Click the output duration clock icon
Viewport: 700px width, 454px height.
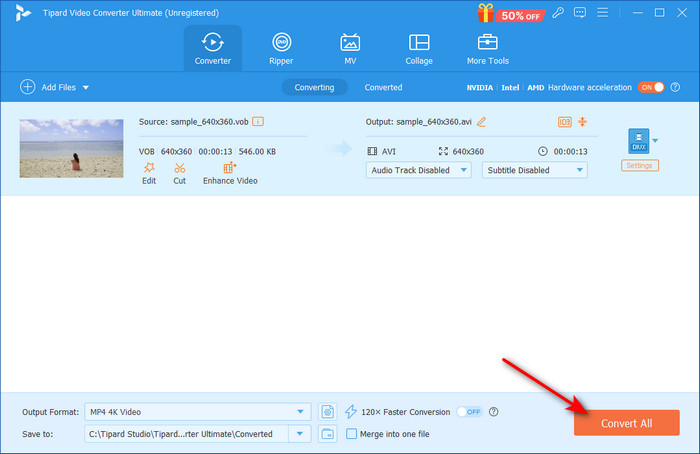pos(542,151)
